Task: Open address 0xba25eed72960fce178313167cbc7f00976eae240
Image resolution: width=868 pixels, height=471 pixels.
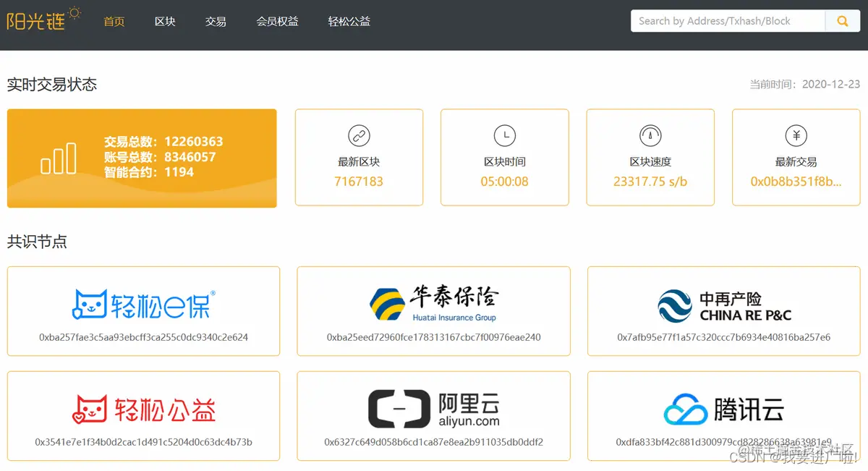Action: pyautogui.click(x=433, y=337)
